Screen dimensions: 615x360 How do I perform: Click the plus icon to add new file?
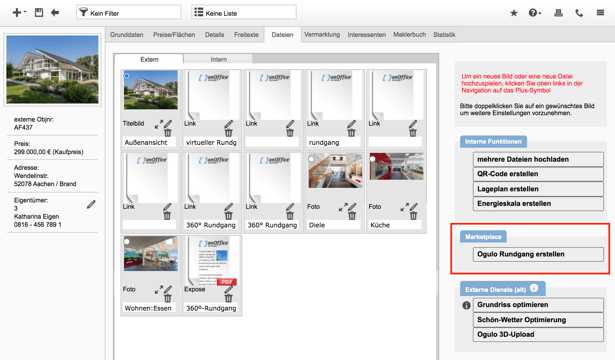click(16, 13)
